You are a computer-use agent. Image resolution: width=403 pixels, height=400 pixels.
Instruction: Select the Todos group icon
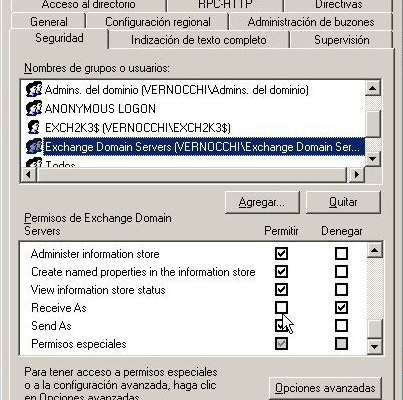point(34,162)
